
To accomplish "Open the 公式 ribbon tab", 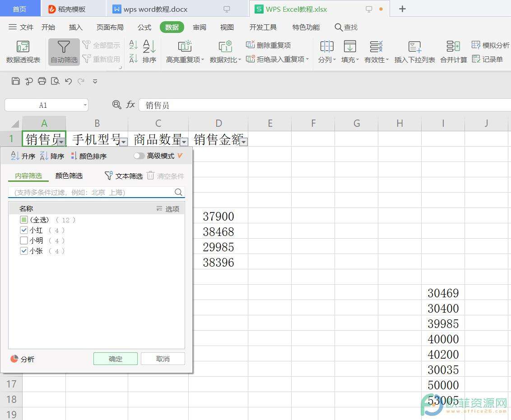I will click(x=144, y=27).
